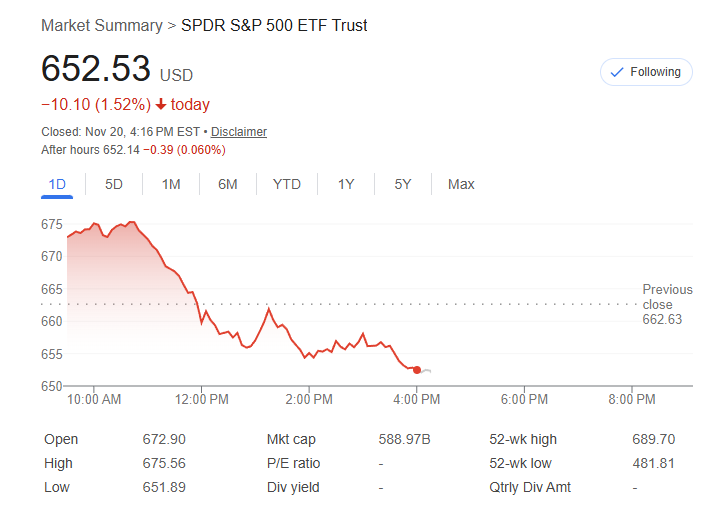Click the Market Summary breadcrumb

[101, 25]
